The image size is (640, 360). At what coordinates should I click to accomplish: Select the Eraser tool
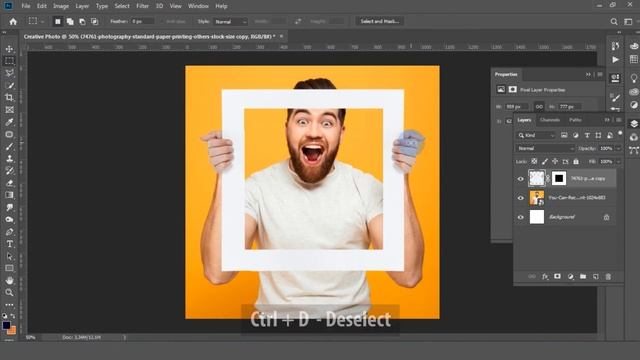(9, 183)
